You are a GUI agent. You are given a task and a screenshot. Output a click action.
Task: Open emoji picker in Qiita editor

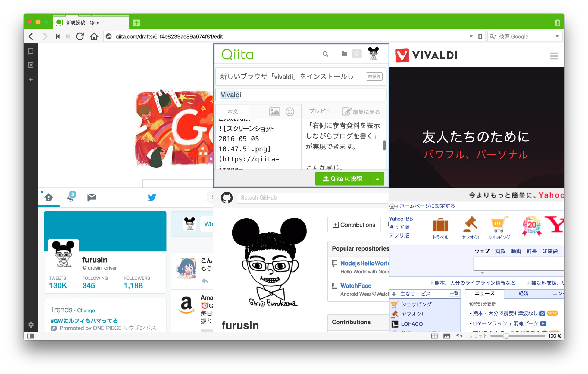coord(290,112)
